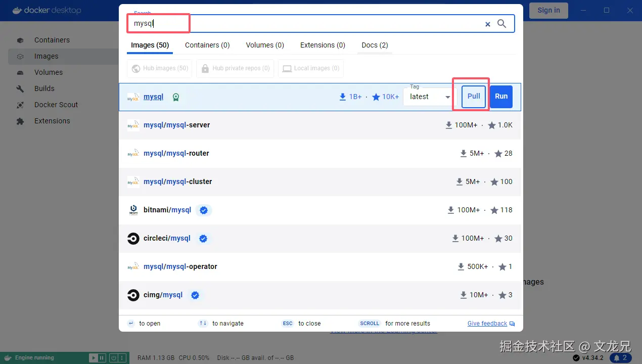Select the circleci/mysql result

(x=320, y=238)
